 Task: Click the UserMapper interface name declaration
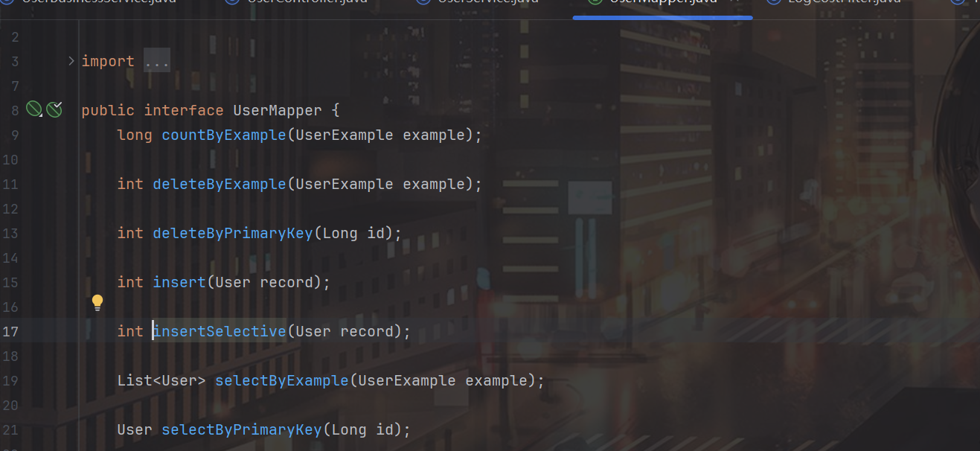(x=277, y=111)
